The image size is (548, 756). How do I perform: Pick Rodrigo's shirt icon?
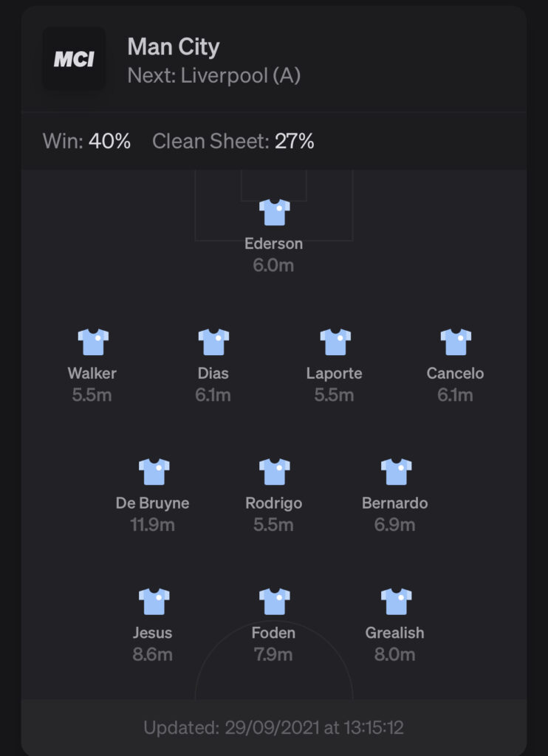275,472
